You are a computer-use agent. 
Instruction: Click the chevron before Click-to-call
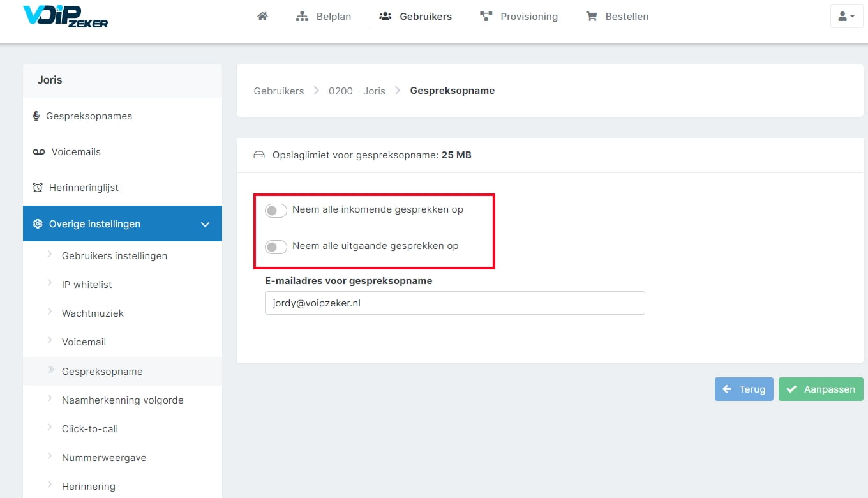[50, 427]
